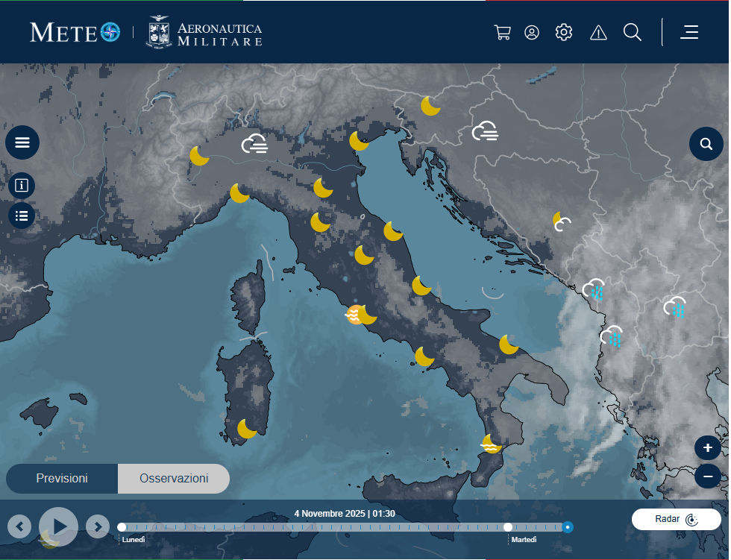Click the map location search button

(706, 144)
